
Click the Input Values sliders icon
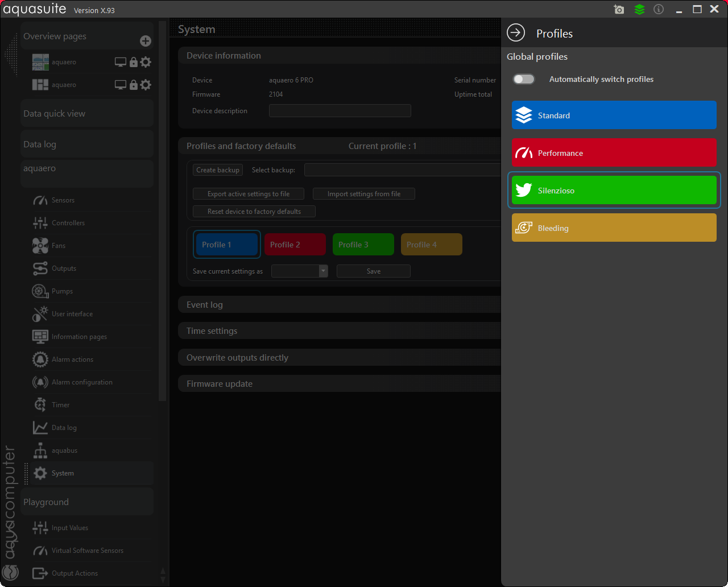(x=40, y=528)
